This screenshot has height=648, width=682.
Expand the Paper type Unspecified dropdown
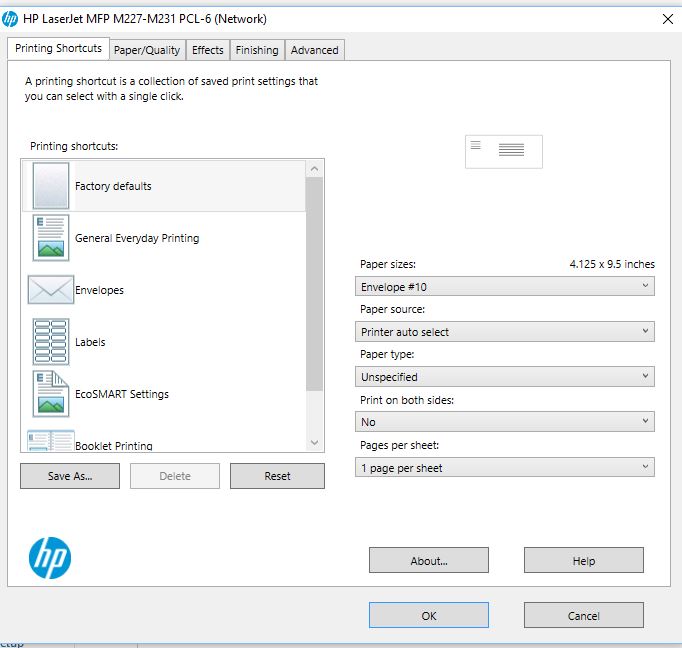(505, 376)
